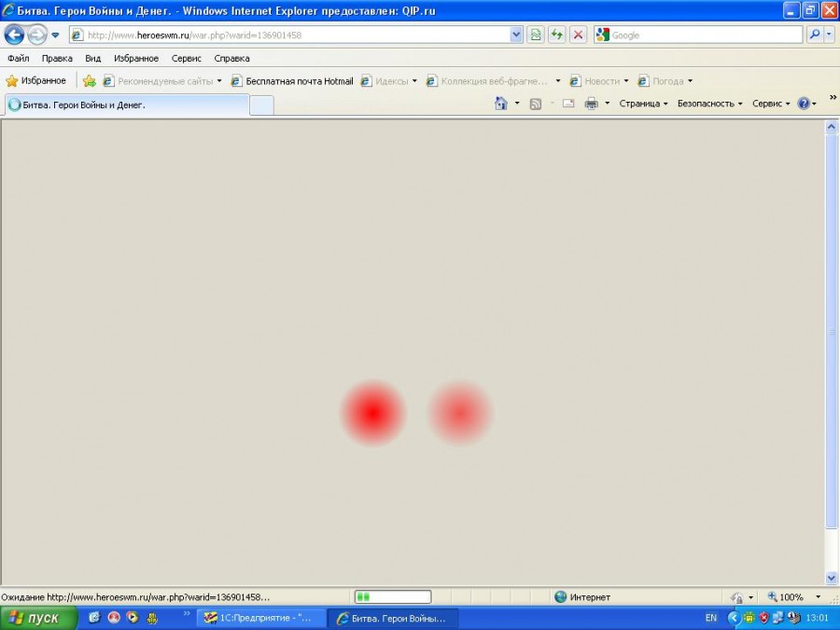Viewport: 840px width, 630px height.
Task: Open a new blank tab
Action: pos(262,105)
